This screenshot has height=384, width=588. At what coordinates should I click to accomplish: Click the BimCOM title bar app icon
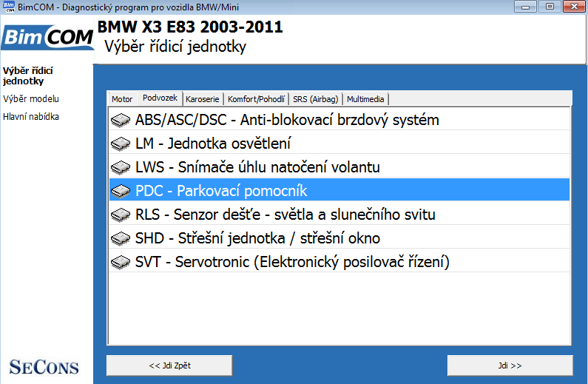click(9, 7)
